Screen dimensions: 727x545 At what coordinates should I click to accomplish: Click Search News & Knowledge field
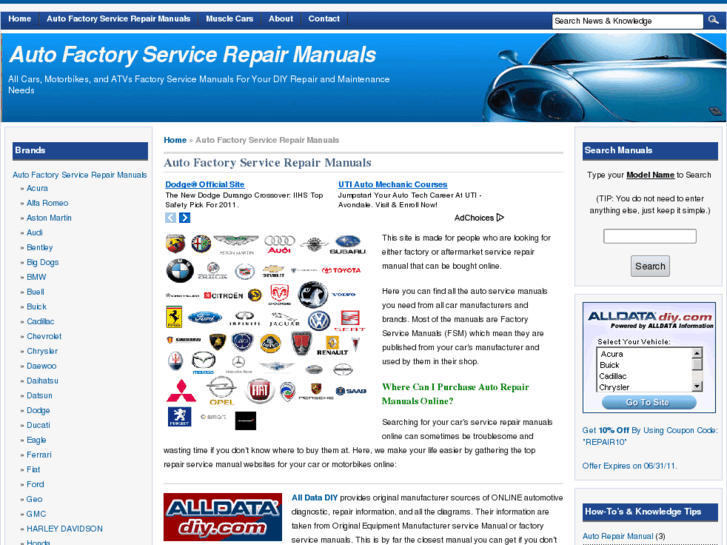tap(628, 21)
